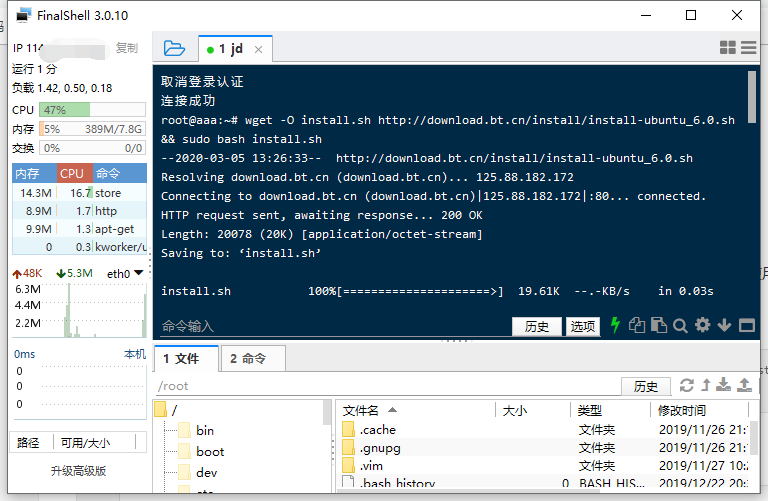Click the CPU 47% usage bar
This screenshot has height=501, width=768.
pos(93,110)
